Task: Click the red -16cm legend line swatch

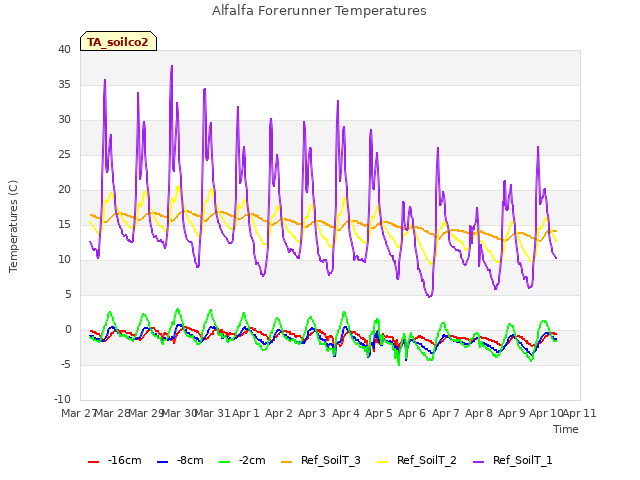Action: click(x=93, y=462)
